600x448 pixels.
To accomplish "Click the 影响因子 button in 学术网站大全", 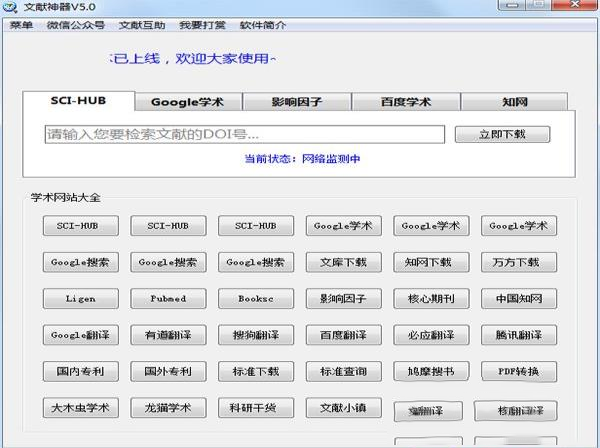I will 344,298.
